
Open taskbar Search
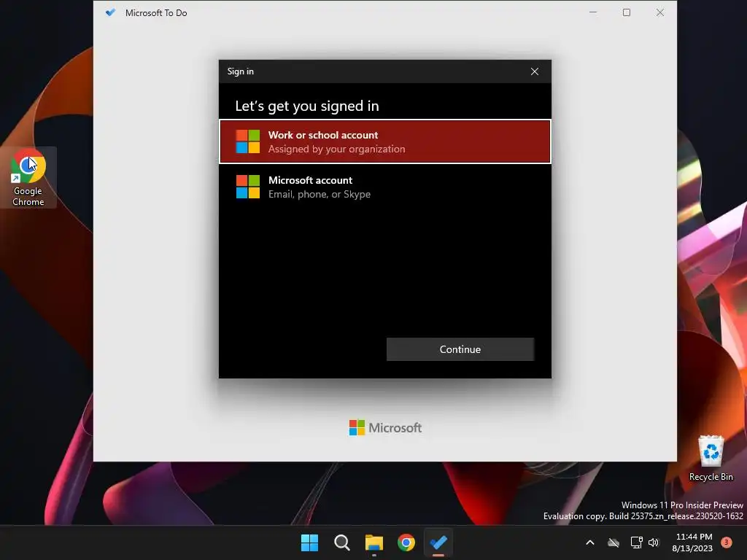point(342,542)
